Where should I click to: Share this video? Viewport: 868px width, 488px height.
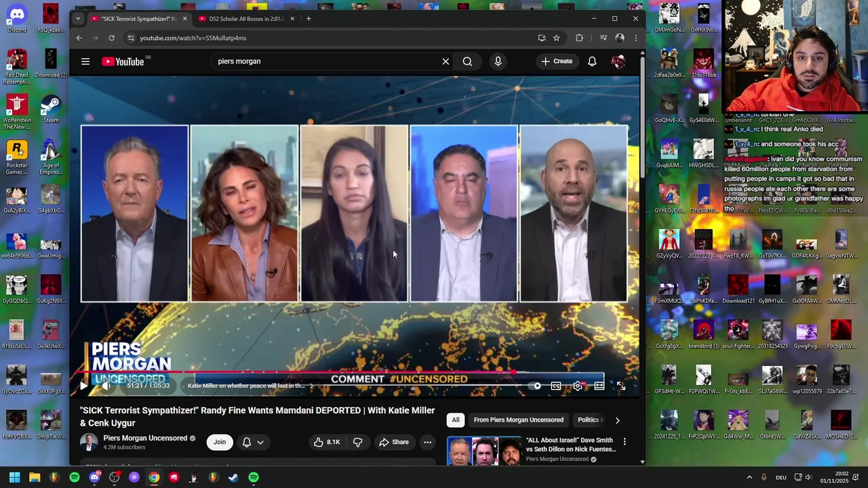click(x=394, y=442)
